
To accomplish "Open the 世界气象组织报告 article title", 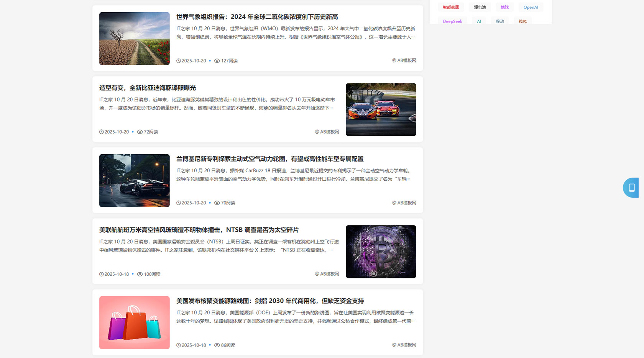I will [x=257, y=17].
